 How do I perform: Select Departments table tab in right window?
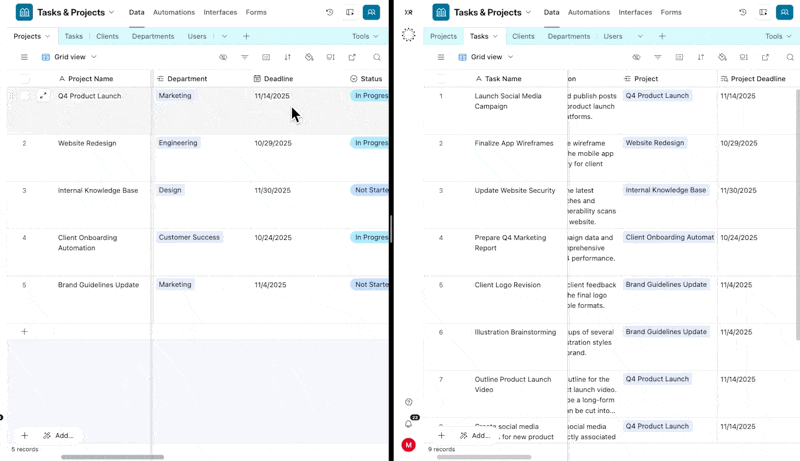(569, 36)
